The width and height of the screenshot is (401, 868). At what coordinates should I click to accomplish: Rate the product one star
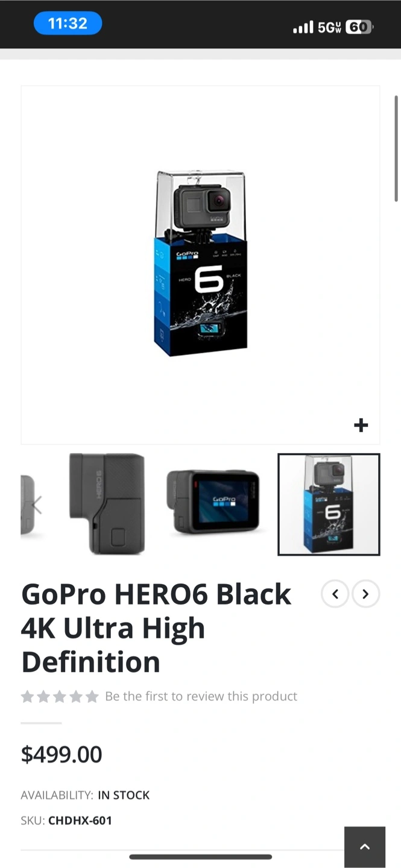click(x=27, y=697)
